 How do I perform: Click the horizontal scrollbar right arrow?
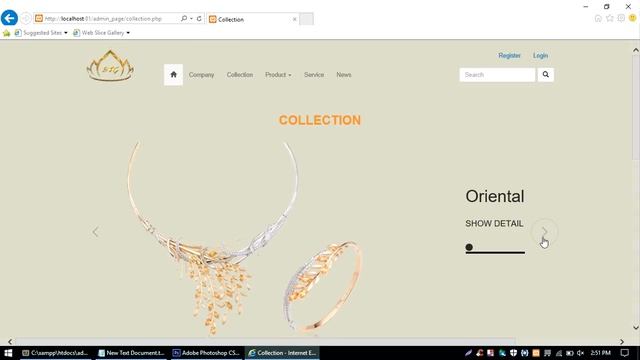coord(622,342)
